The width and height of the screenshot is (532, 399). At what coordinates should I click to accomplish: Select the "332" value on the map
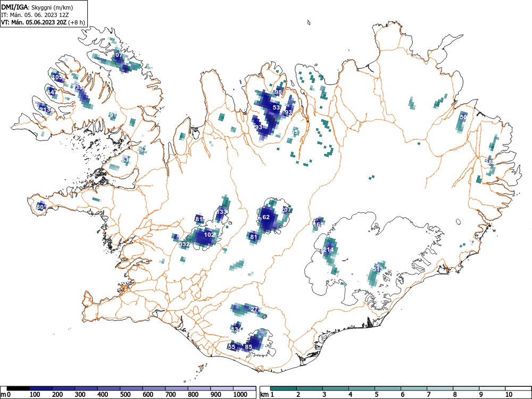185,244
